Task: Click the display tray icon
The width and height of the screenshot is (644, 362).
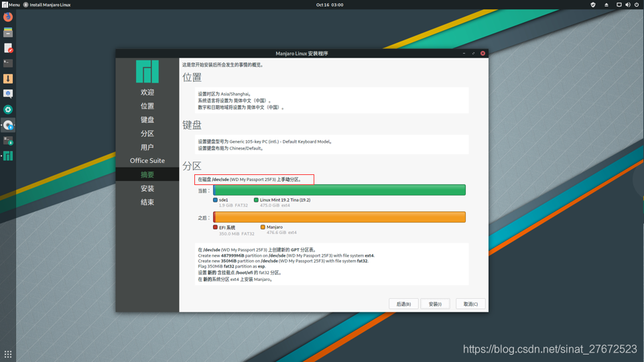Action: [619, 5]
